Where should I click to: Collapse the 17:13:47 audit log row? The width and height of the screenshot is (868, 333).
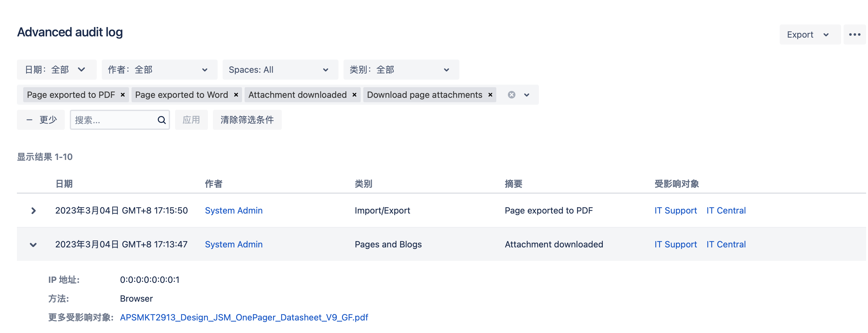[x=33, y=245]
